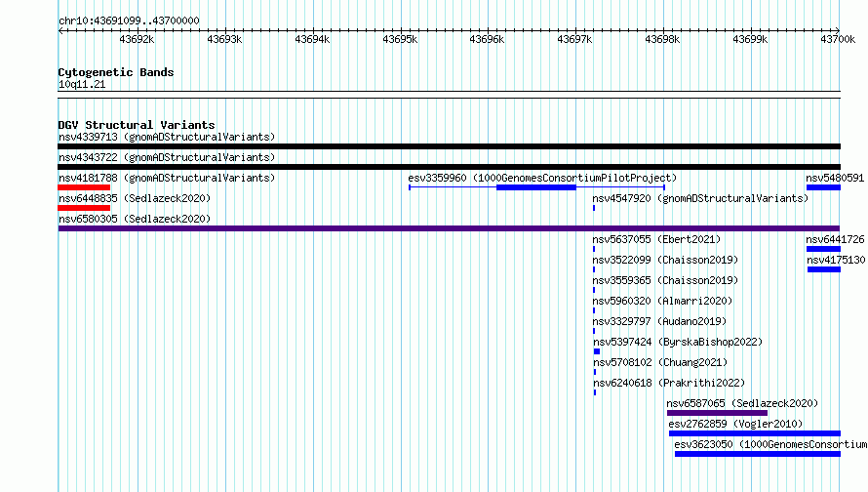The image size is (868, 492).
Task: Click the black bar under nsv4343722
Action: (449, 167)
